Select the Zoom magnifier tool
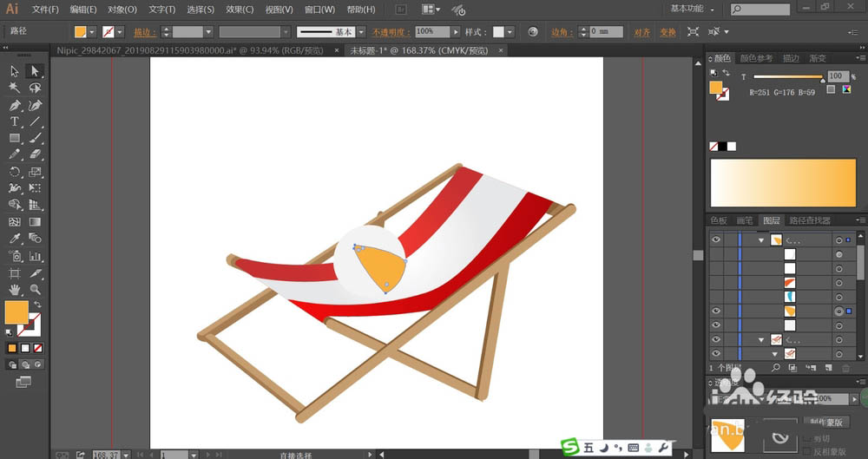 35,289
